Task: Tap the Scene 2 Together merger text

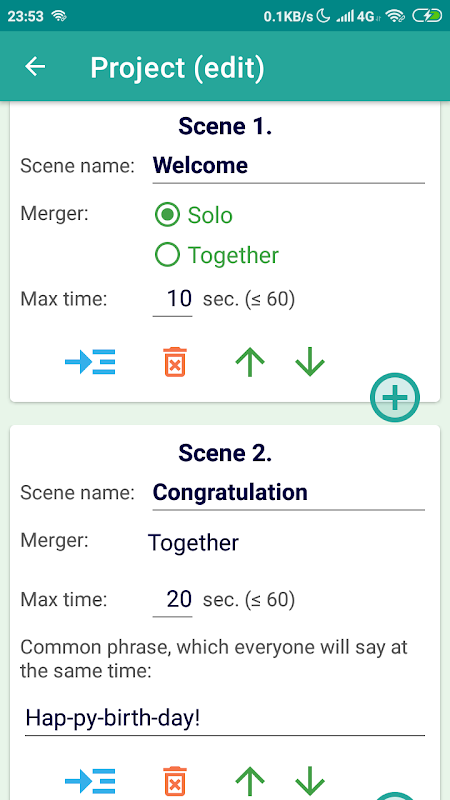Action: (193, 543)
